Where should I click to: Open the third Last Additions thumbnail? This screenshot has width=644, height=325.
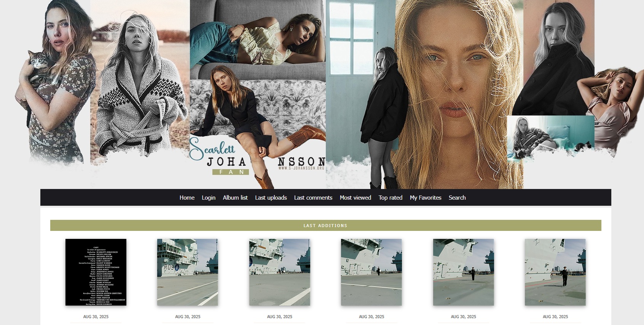click(279, 272)
